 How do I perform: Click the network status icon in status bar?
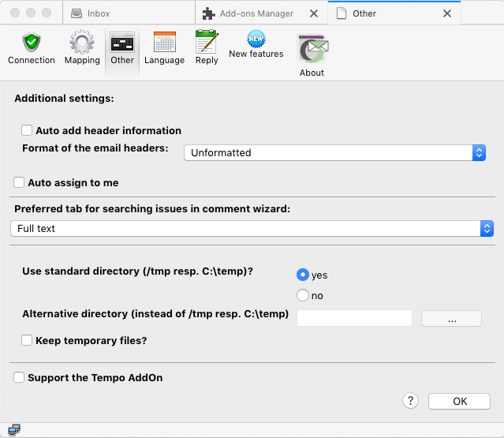point(13,430)
